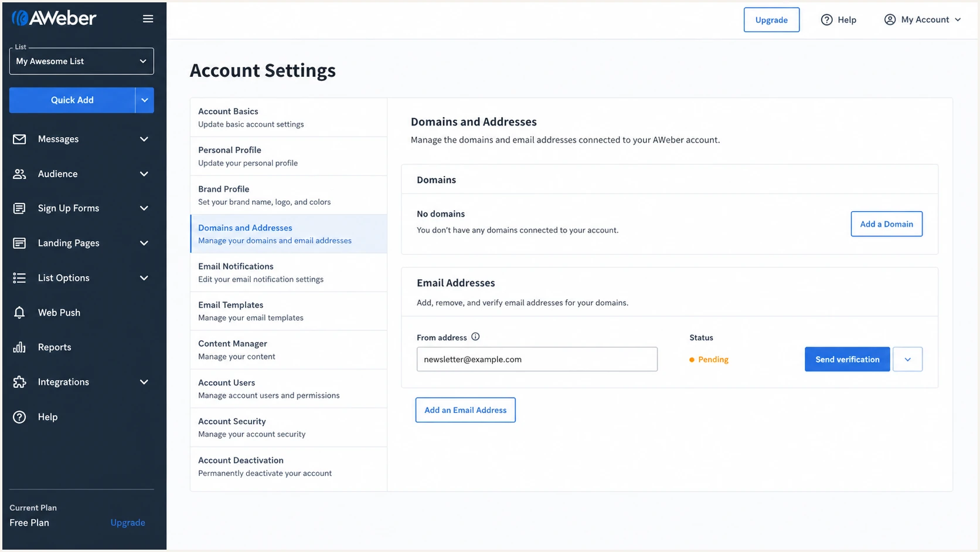Click the Messages envelope icon
The height and width of the screenshot is (552, 980).
19,139
